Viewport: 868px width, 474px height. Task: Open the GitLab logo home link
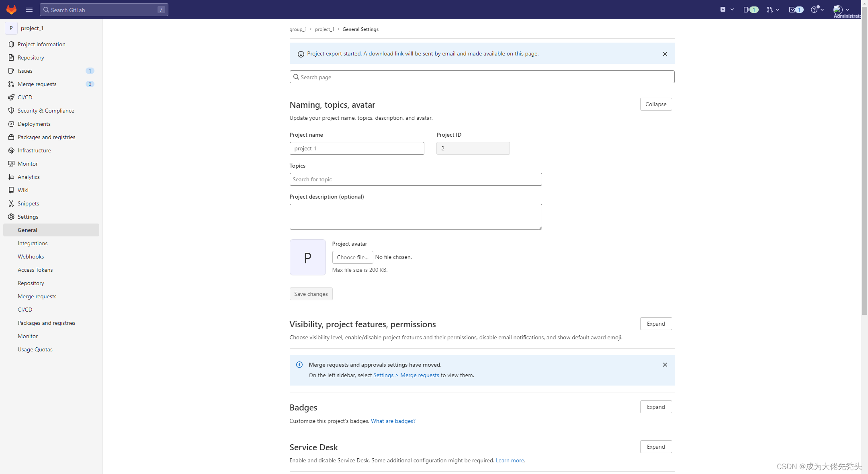click(x=11, y=9)
